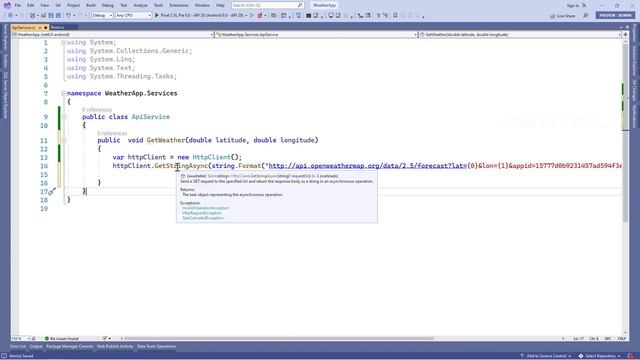Image resolution: width=640 pixels, height=360 pixels.
Task: Open the Test menu
Action: pos(124,5)
